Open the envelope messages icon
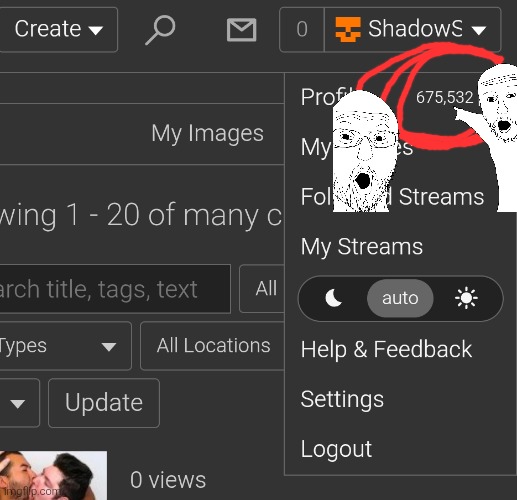Viewport: 517px width, 500px height. point(241,30)
